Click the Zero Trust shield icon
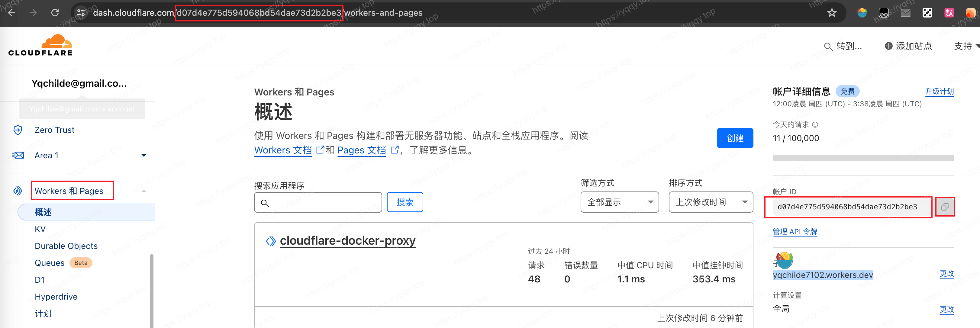 click(18, 130)
